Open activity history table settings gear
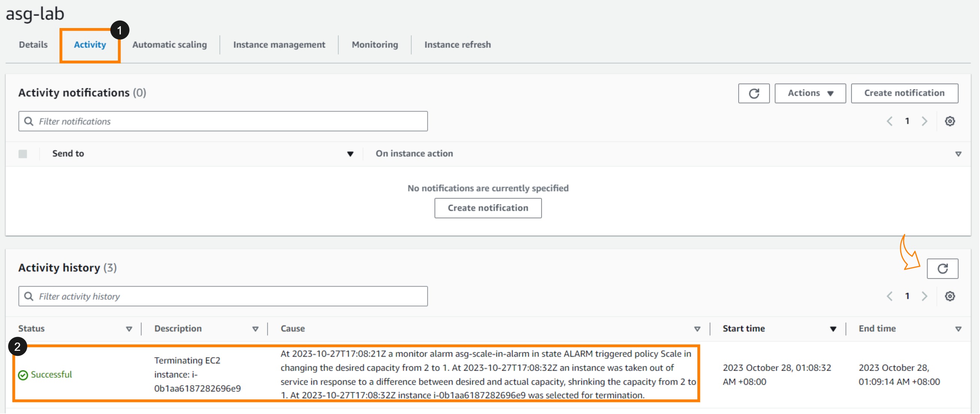 pyautogui.click(x=950, y=296)
